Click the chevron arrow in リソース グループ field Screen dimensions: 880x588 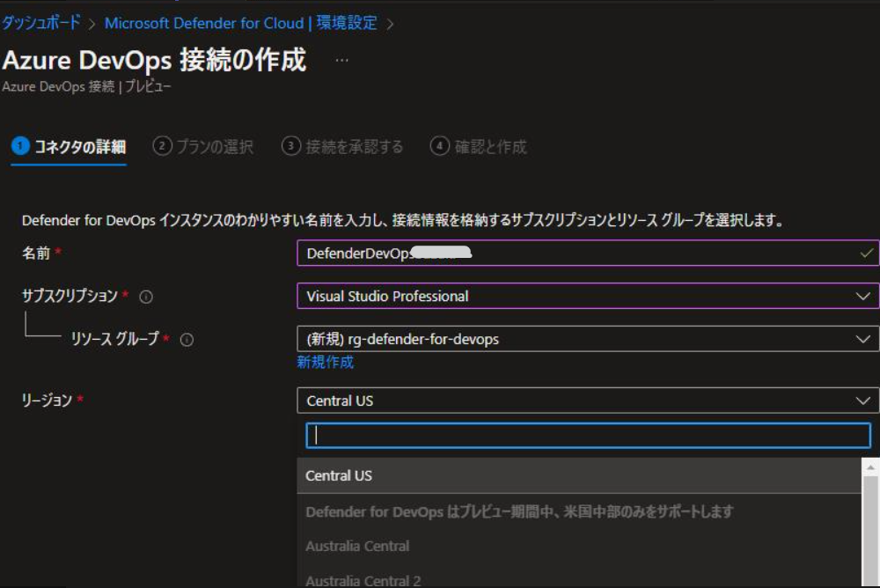tap(863, 339)
